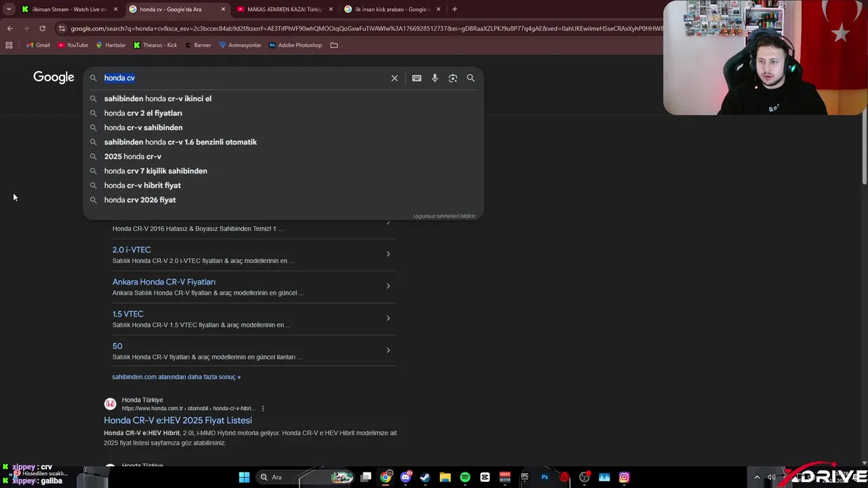The image size is (868, 488).
Task: Open YouTube bookmark
Action: [73, 45]
